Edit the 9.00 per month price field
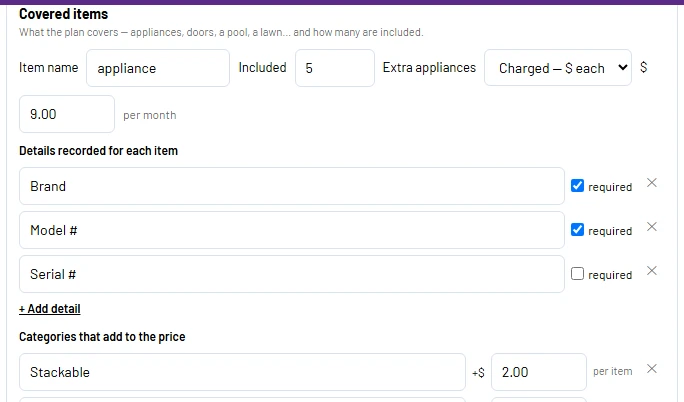This screenshot has height=402, width=684. coord(67,114)
